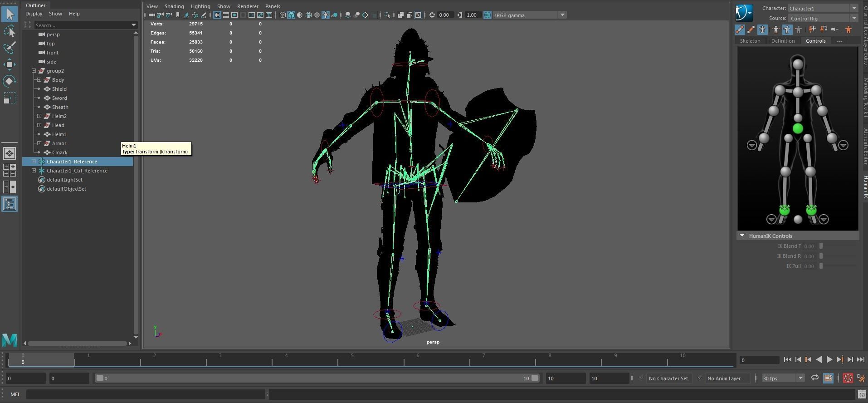Expand the Body node
The width and height of the screenshot is (868, 403).
click(x=39, y=80)
